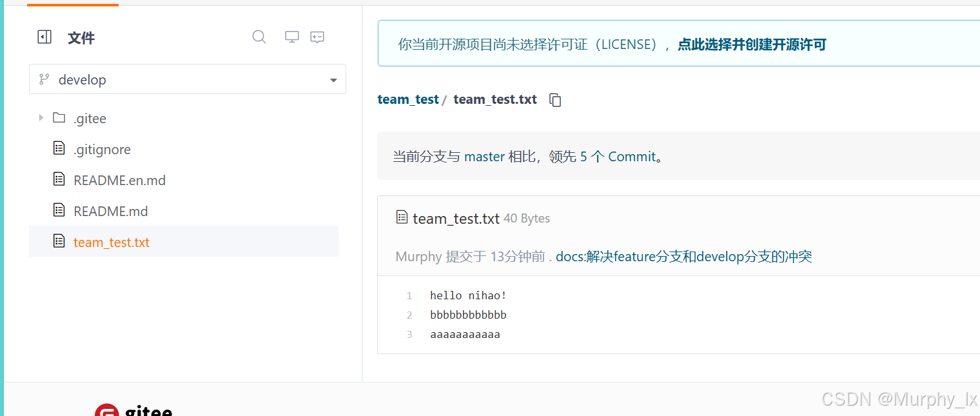
Task: Open the '5 个 Commit' link
Action: [x=618, y=157]
